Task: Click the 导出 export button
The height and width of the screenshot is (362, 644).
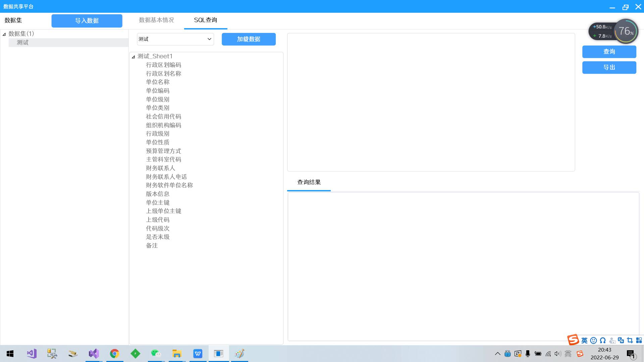Action: [x=609, y=67]
